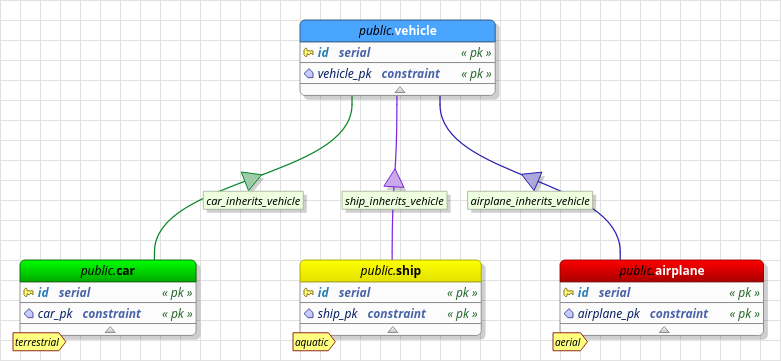Click the car_pk constraint icon
This screenshot has height=361, width=781.
pos(29,314)
